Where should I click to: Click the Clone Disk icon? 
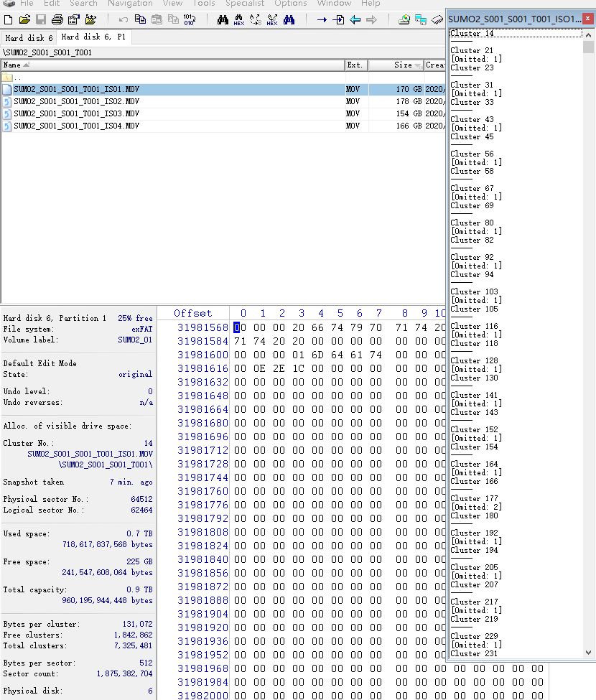coord(421,19)
